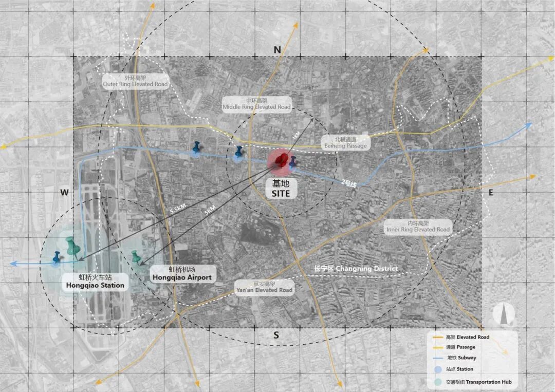555x392 pixels.
Task: Click the 基地 SITE label box
Action: [x=281, y=189]
